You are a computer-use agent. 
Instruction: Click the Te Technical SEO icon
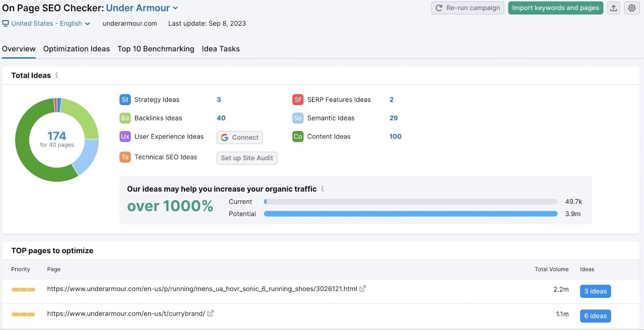pos(125,157)
